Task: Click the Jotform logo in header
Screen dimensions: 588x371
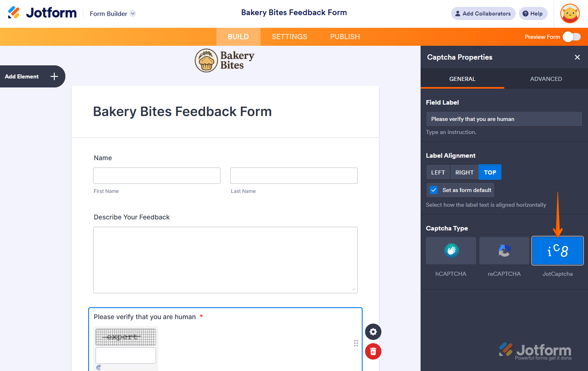Action: [42, 13]
